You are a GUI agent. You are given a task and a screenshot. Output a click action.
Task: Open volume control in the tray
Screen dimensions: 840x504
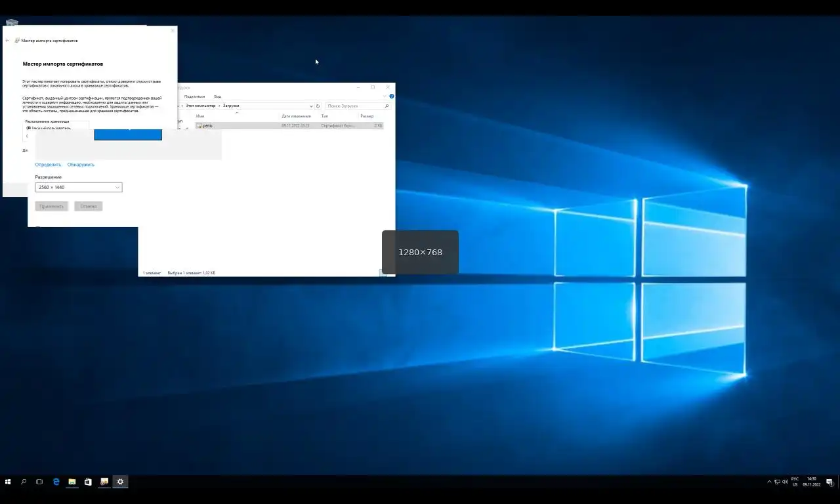click(786, 482)
